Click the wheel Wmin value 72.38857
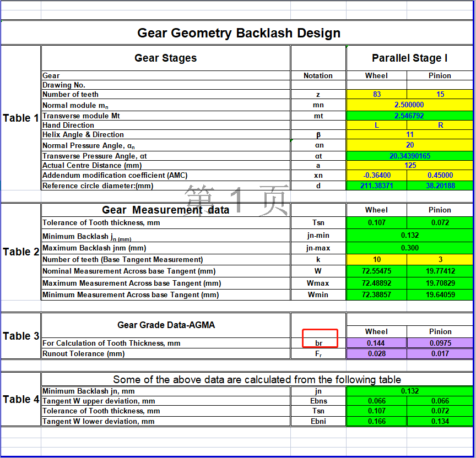476x458 pixels. point(376,295)
